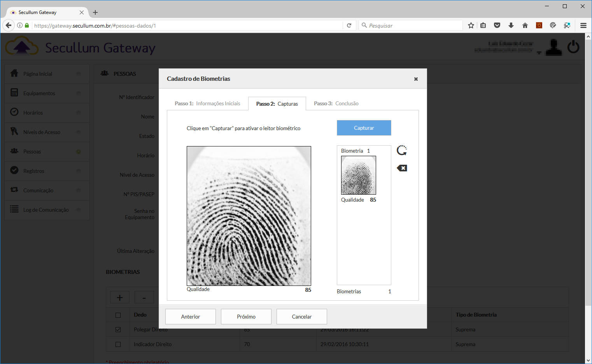Click the power logout icon

coord(573,47)
